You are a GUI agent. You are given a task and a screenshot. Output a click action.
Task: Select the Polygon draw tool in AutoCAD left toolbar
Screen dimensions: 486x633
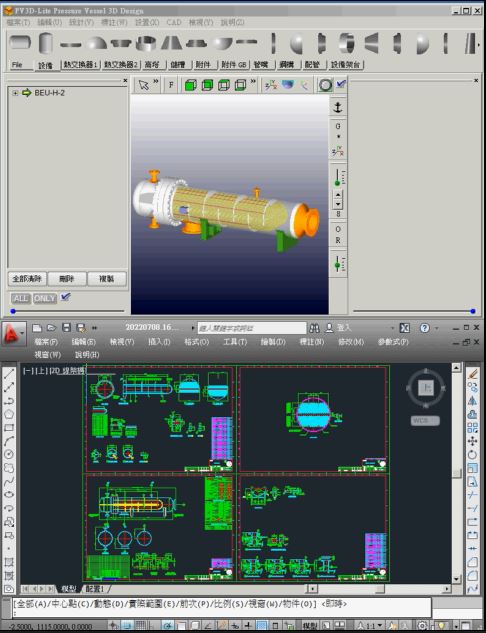point(9,414)
